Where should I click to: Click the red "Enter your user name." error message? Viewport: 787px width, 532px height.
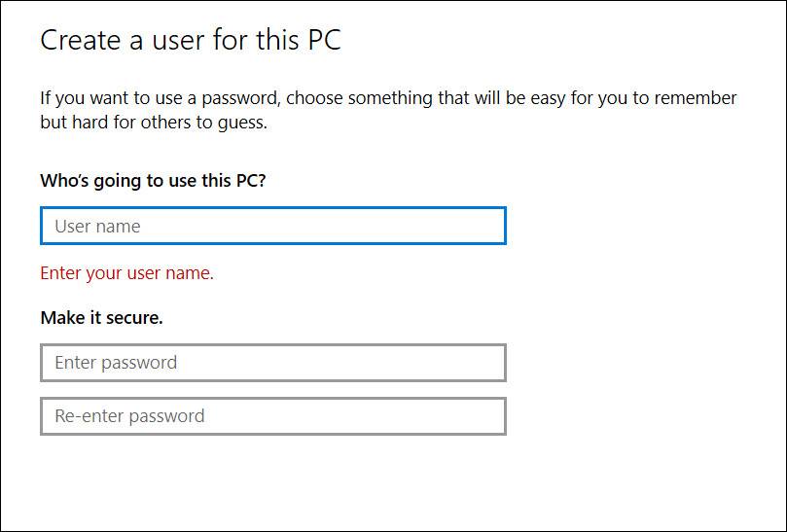[x=126, y=273]
